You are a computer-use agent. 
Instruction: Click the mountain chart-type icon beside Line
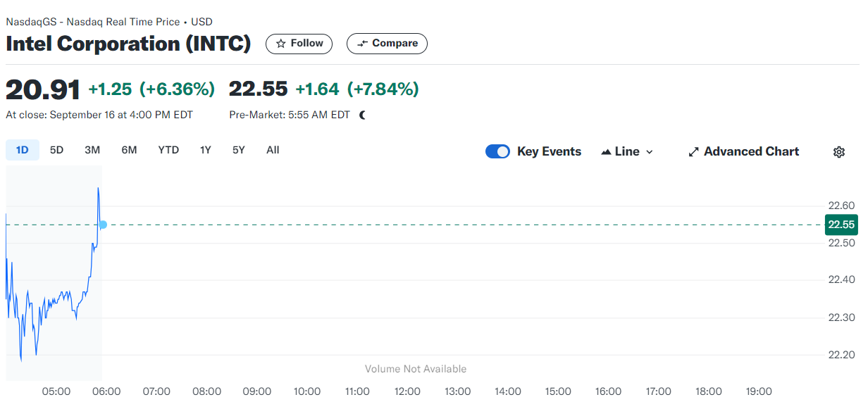(606, 152)
